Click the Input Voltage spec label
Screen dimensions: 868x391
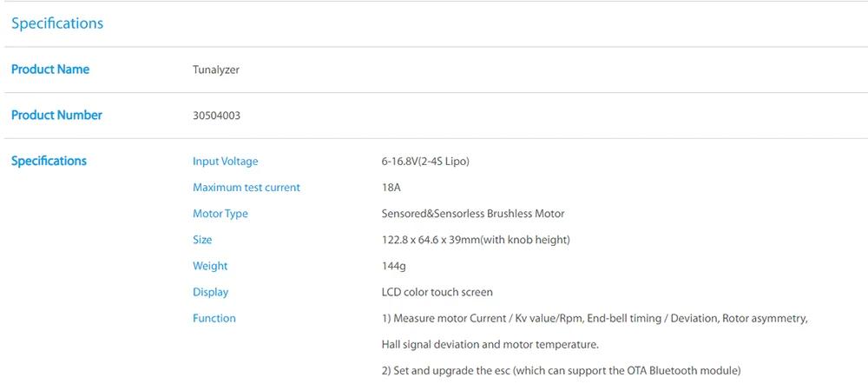[x=225, y=162]
